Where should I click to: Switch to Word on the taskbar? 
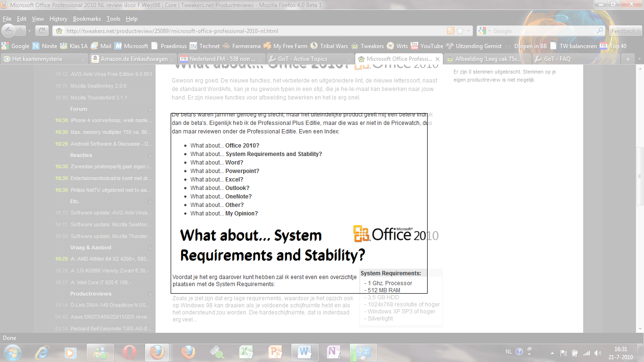[305, 353]
